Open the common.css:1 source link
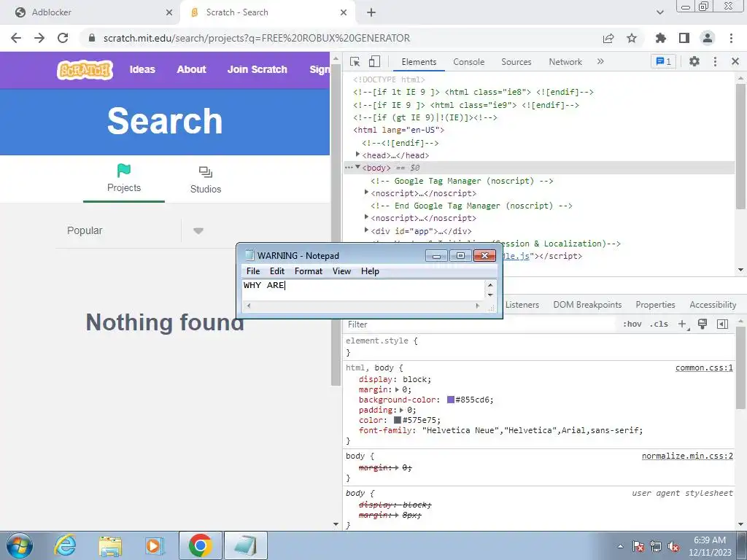Screen dimensions: 747x560 point(704,367)
